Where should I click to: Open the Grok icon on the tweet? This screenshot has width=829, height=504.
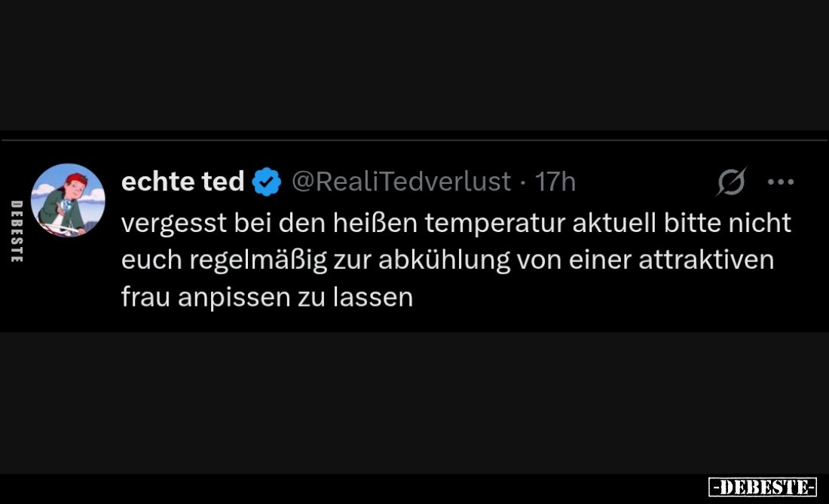click(733, 181)
